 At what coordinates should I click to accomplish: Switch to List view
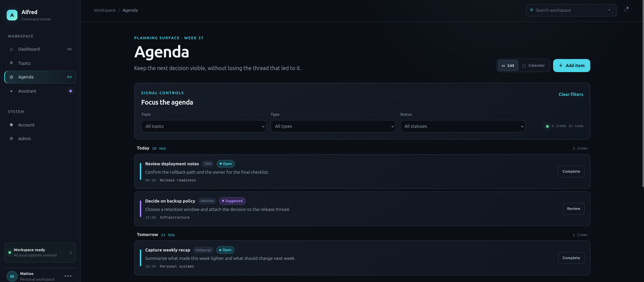click(x=508, y=65)
